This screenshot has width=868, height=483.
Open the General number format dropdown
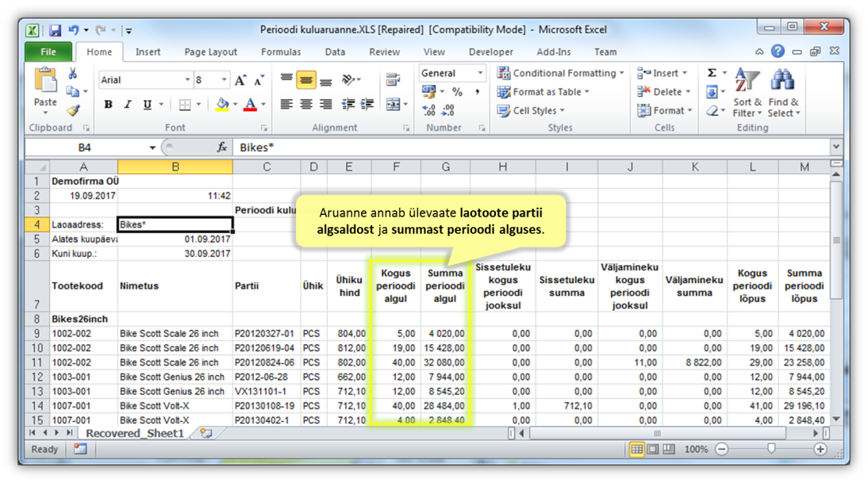point(480,73)
